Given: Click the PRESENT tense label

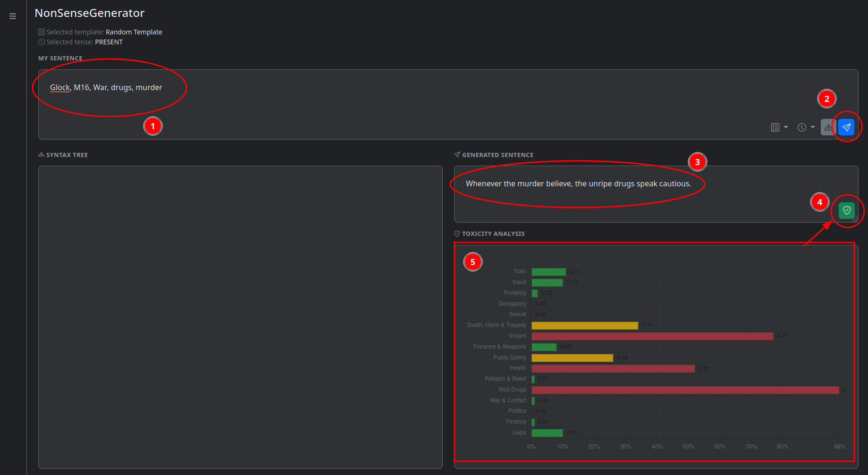Looking at the screenshot, I should pos(109,42).
